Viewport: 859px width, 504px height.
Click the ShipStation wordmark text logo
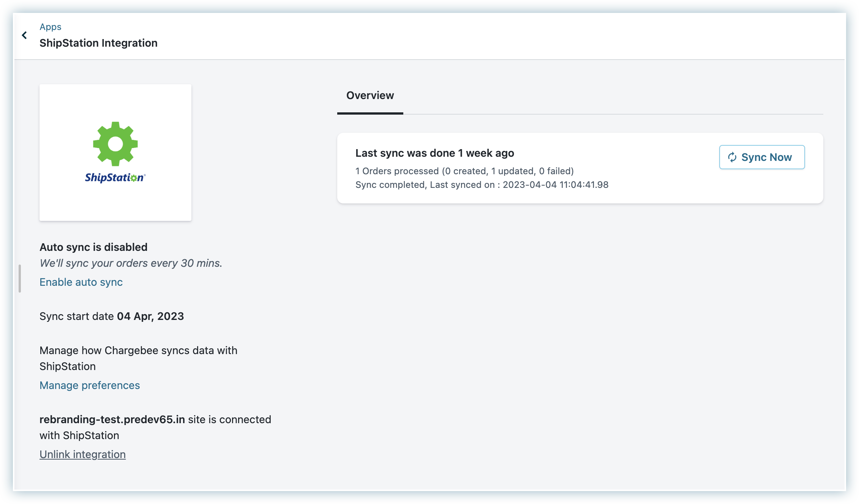point(115,178)
